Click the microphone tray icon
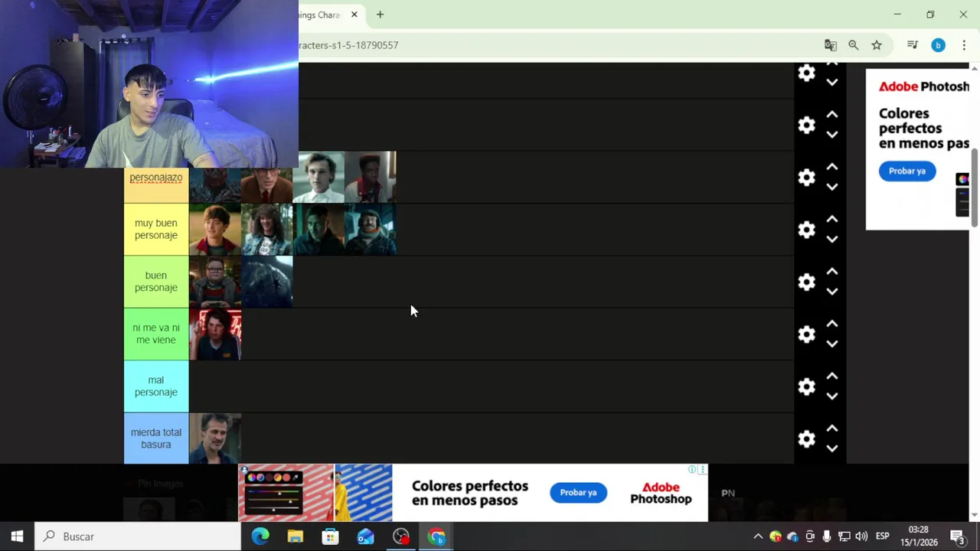This screenshot has width=980, height=551. (827, 536)
